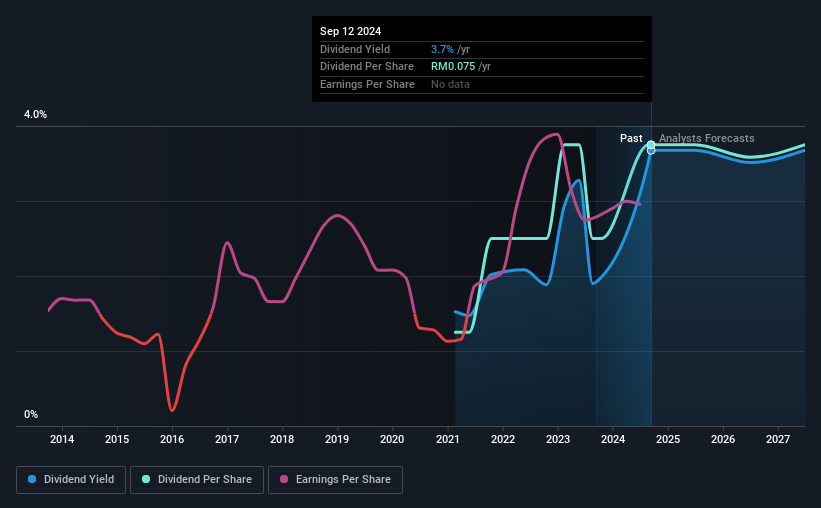Click the teal Dividend Per Share legend dot
The height and width of the screenshot is (508, 821).
point(146,479)
